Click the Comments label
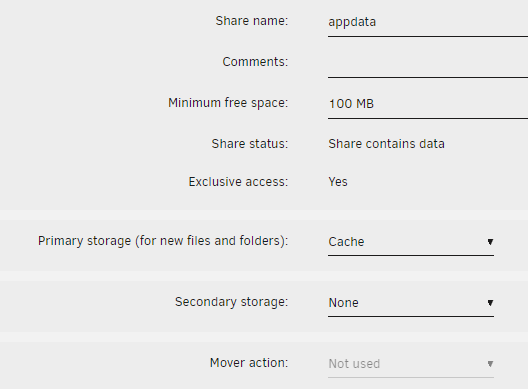The image size is (528, 389). pyautogui.click(x=255, y=62)
